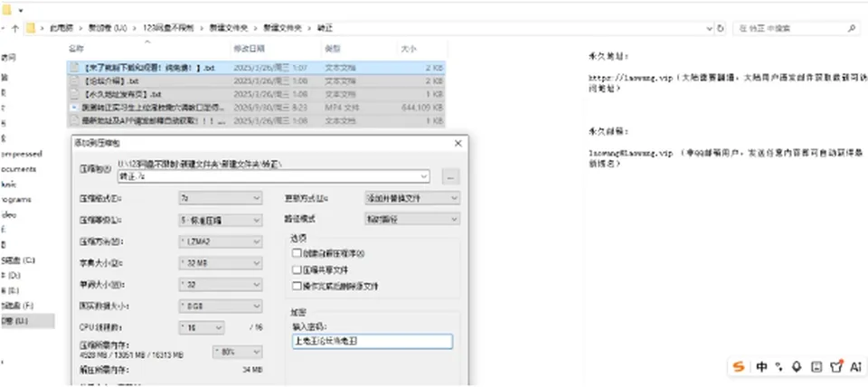Open word size dropdown showing 32
The image size is (868, 387).
coord(220,285)
